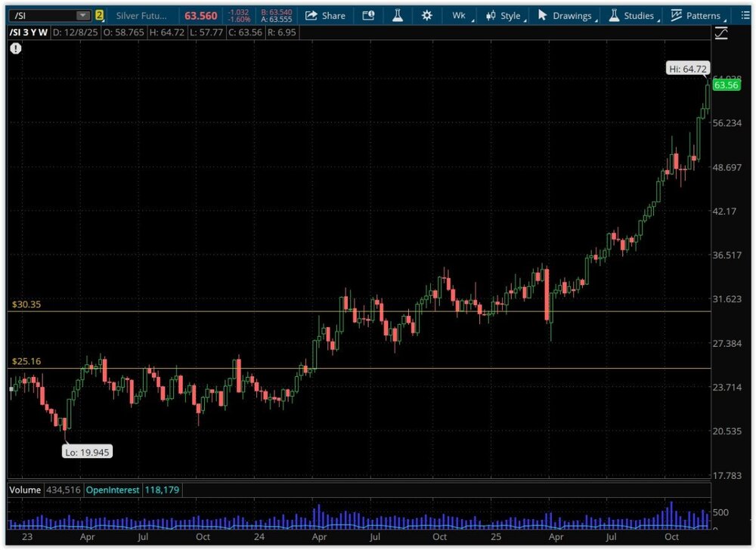Viewport: 756px width, 550px height.
Task: Open the list menu icon at far right
Action: 745,16
